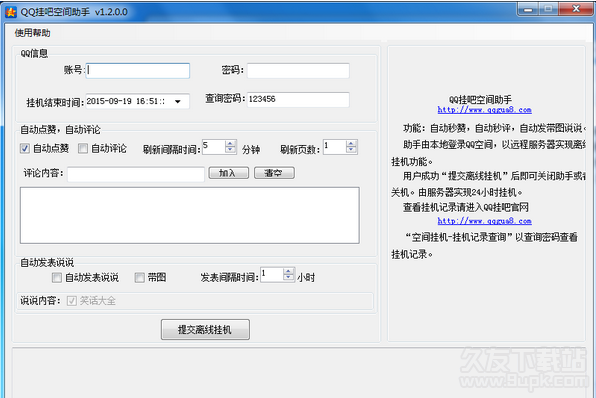This screenshot has height=398, width=596.
Task: Decrease 发表间隔时间 with down arrow
Action: point(288,278)
